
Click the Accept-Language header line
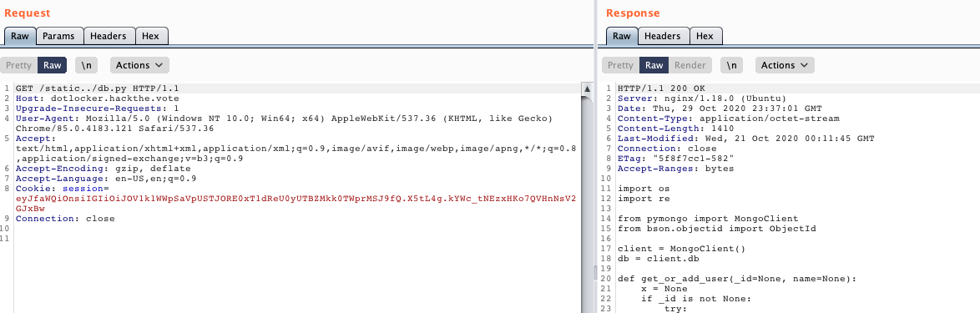coord(106,179)
